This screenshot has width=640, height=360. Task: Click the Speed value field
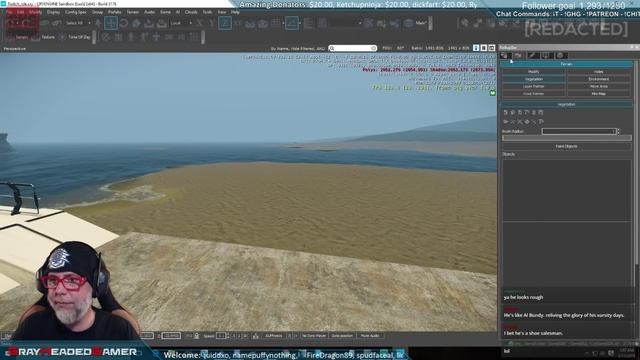221,336
